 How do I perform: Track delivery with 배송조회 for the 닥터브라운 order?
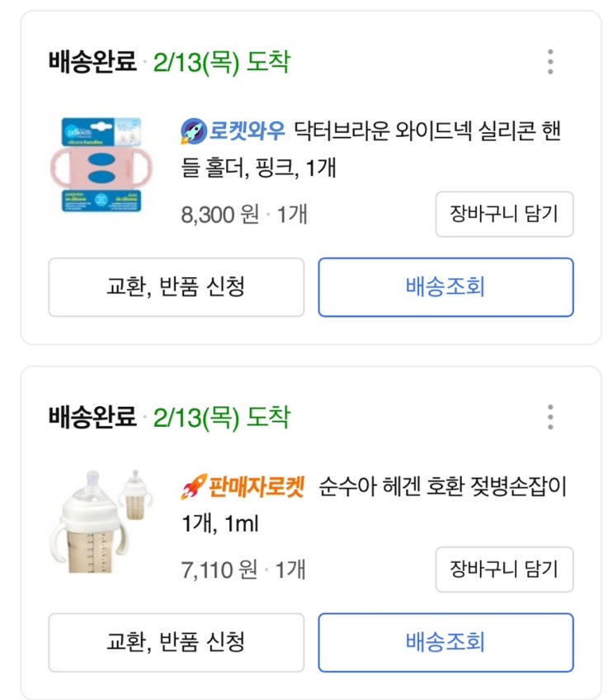pos(446,287)
